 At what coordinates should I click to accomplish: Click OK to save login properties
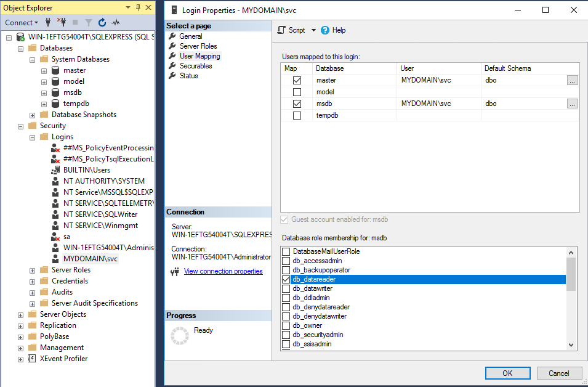pyautogui.click(x=508, y=373)
